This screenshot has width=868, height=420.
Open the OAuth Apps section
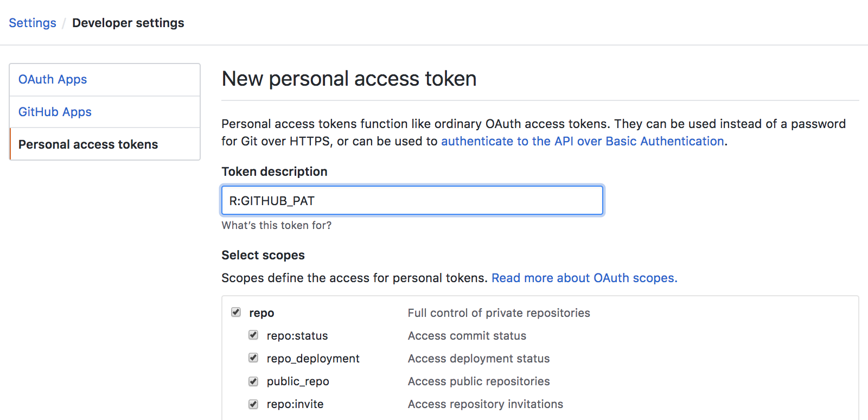coord(53,79)
